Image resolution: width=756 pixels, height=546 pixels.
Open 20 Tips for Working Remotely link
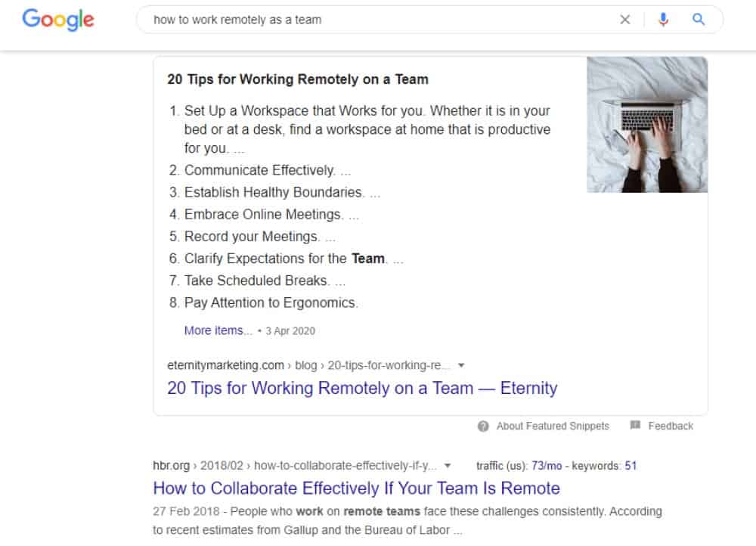(362, 389)
